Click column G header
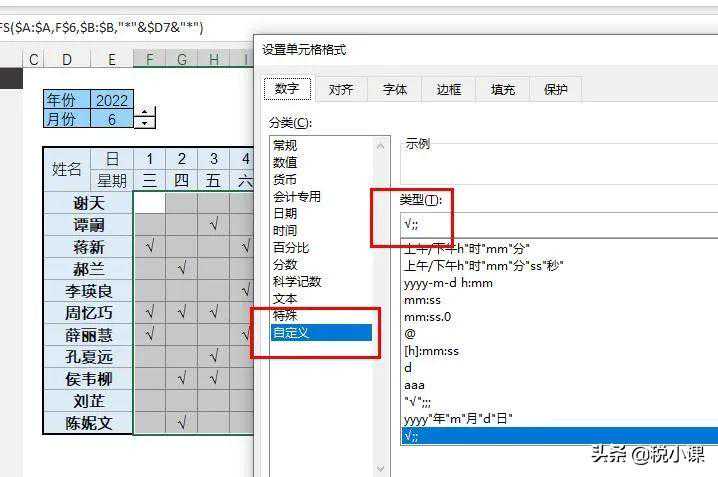This screenshot has width=718, height=477. coord(182,60)
